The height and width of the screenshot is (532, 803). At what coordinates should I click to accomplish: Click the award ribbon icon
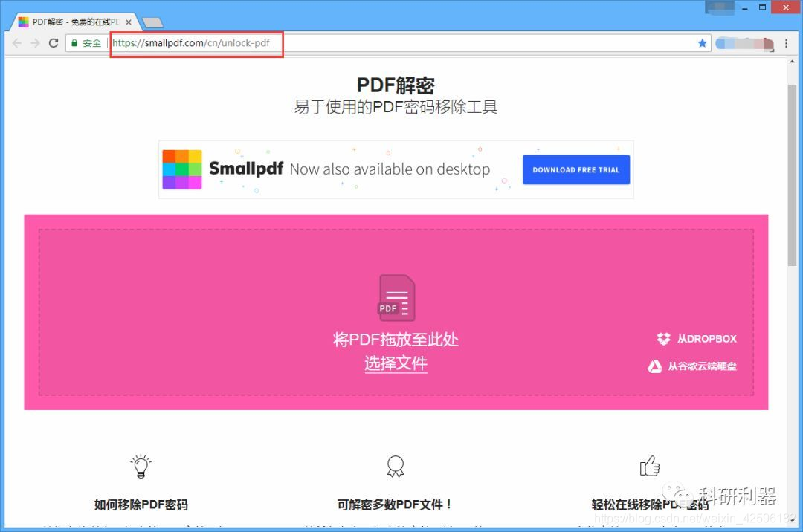click(396, 466)
